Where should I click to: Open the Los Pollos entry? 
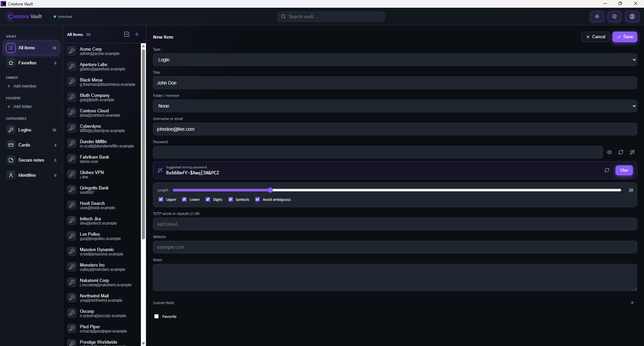pos(102,236)
